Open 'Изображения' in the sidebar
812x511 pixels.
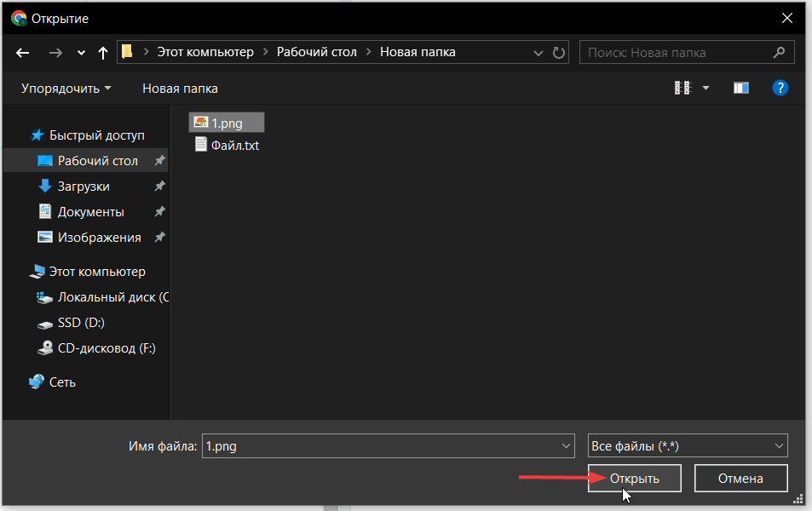(x=99, y=238)
